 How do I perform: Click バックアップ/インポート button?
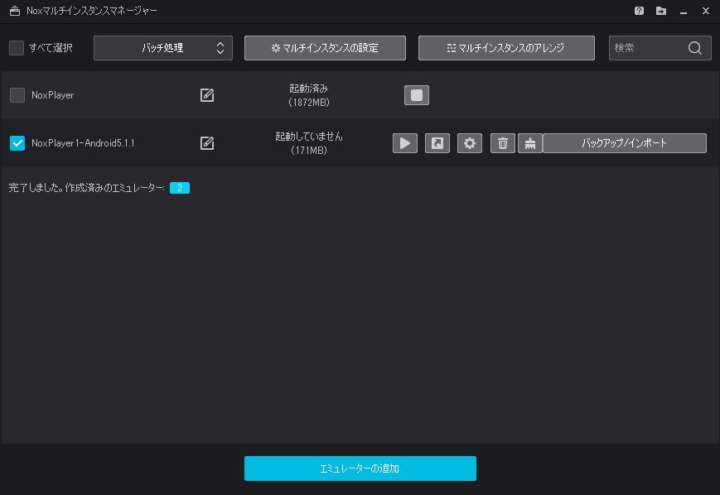624,143
